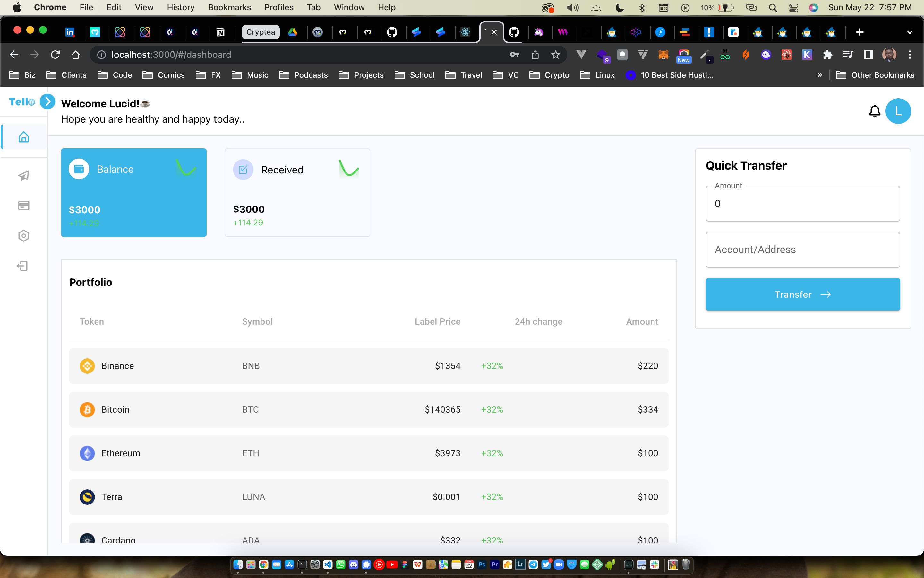Click the 24h change column header
The width and height of the screenshot is (924, 578).
pos(538,321)
